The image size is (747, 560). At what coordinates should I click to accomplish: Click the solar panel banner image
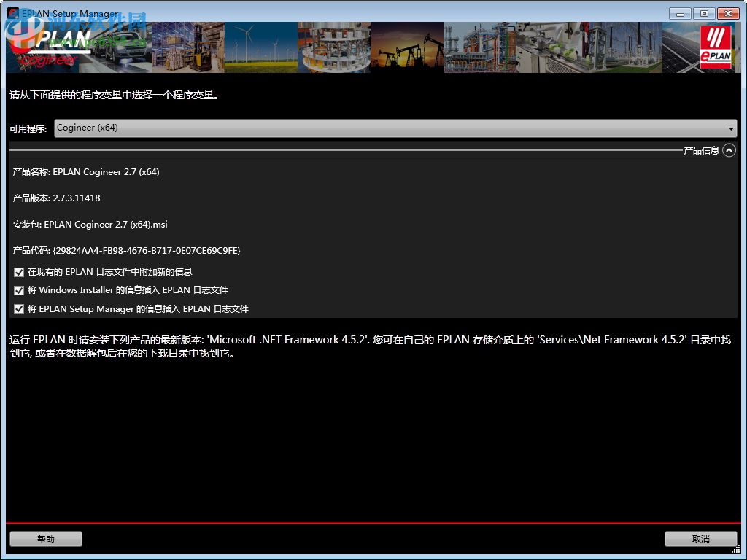(x=681, y=47)
